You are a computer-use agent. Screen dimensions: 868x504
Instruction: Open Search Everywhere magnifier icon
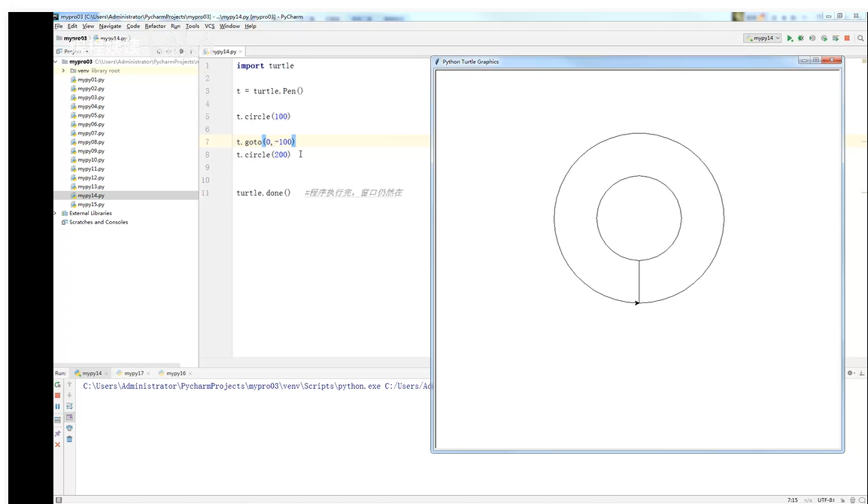860,38
